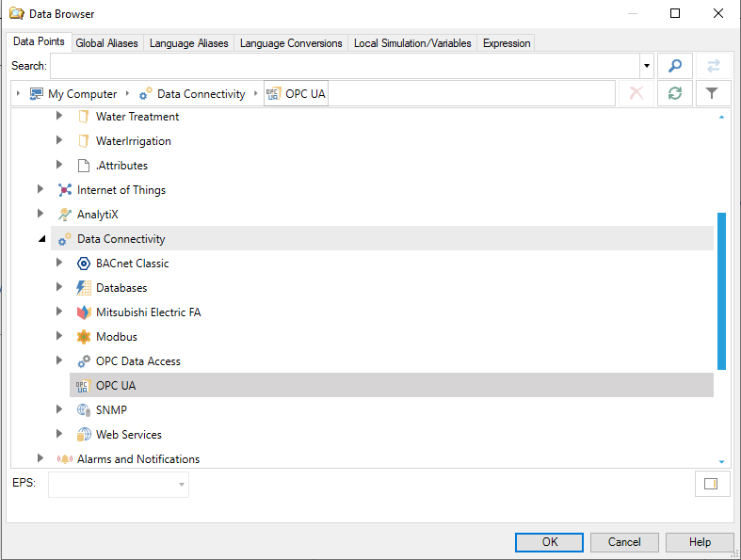Open the filter funnel icon

(x=713, y=93)
